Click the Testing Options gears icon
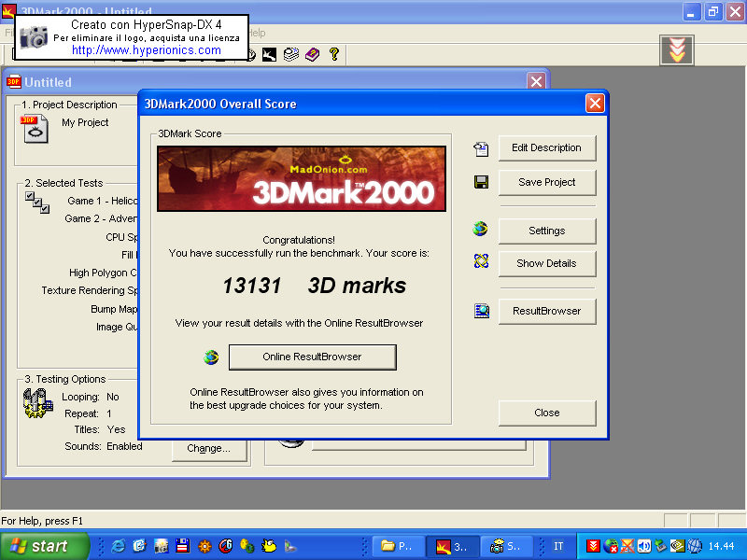This screenshot has height=560, width=747. coord(37,403)
